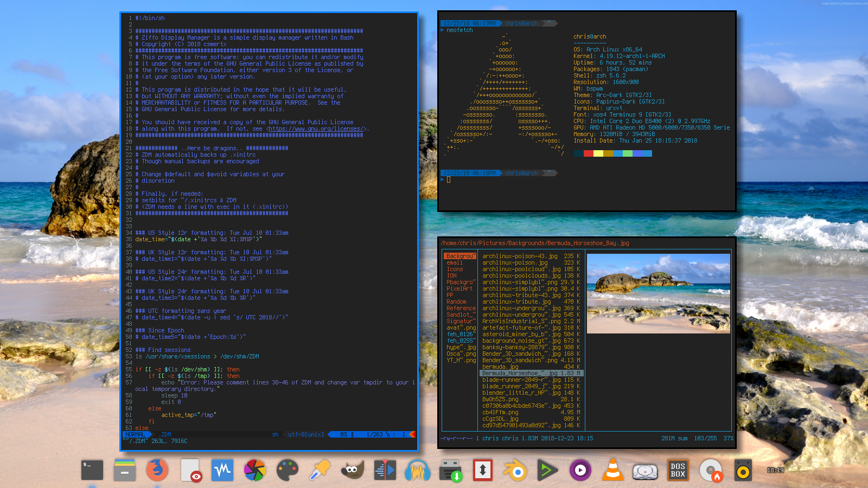Launch GIMP from the dock

tap(353, 470)
